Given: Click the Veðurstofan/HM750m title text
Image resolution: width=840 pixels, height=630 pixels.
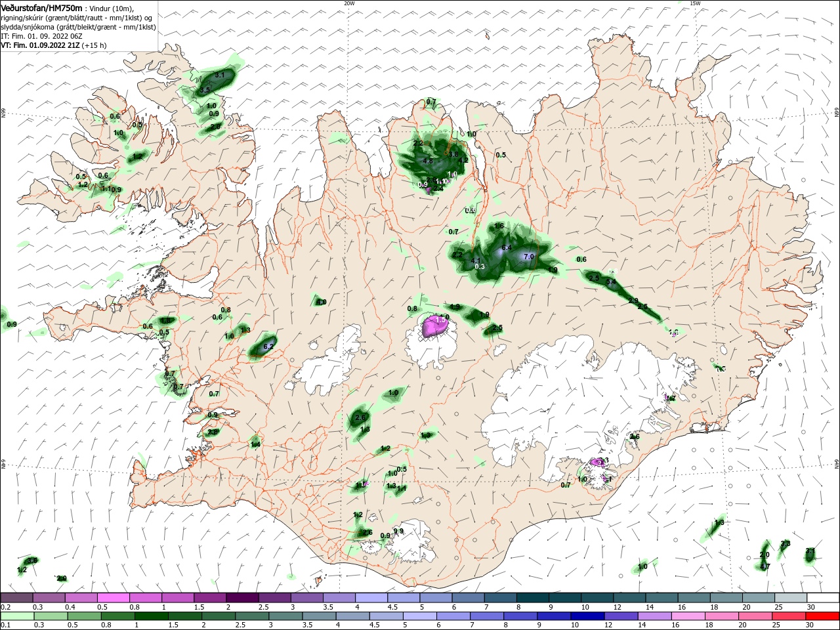Looking at the screenshot, I should click(41, 7).
